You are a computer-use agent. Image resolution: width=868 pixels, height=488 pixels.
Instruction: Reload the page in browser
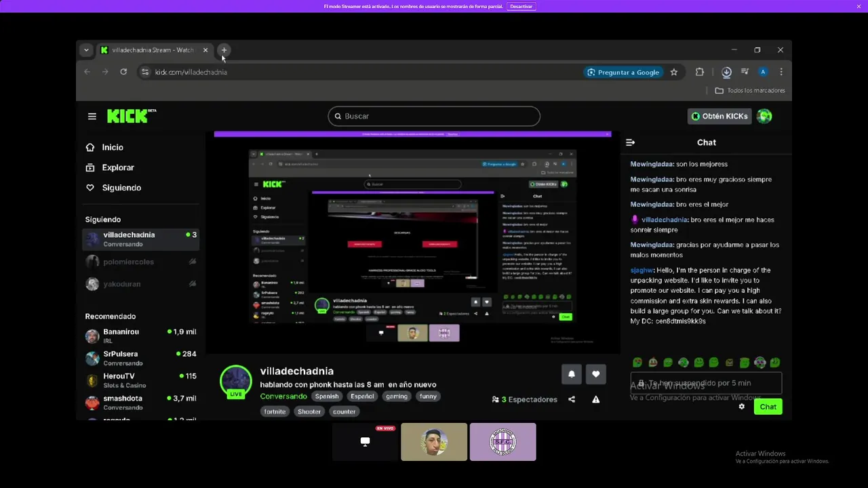click(123, 72)
